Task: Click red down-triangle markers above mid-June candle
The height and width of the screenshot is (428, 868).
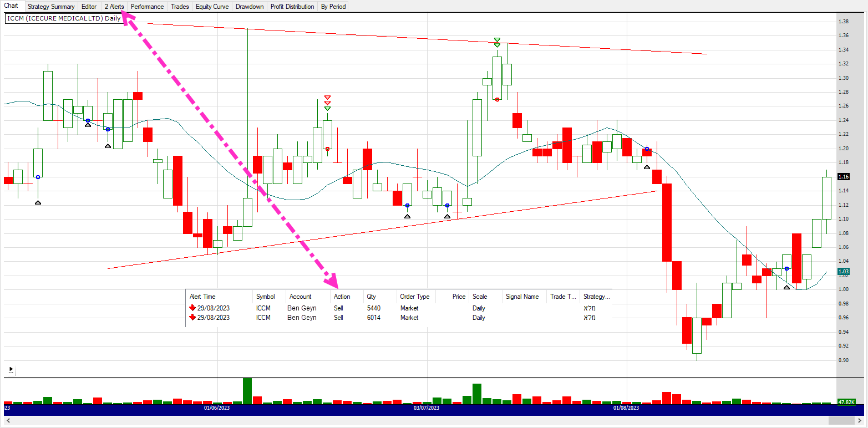Action: [327, 100]
